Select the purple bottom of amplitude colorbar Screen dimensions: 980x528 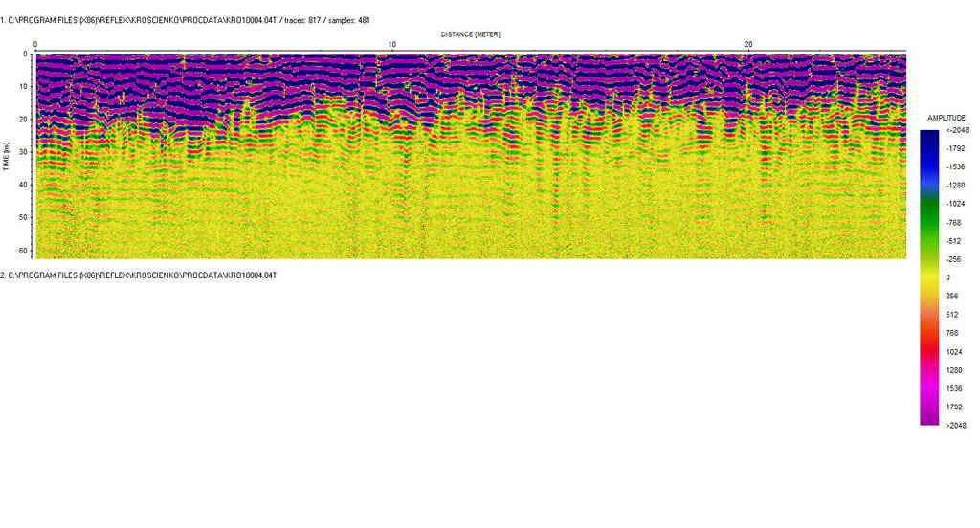(x=928, y=416)
